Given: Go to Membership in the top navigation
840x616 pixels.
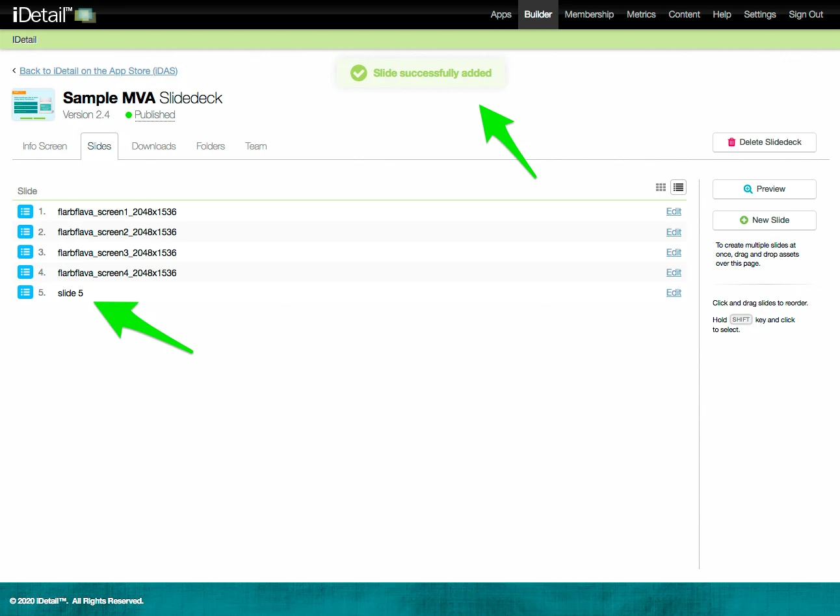Looking at the screenshot, I should pos(589,14).
